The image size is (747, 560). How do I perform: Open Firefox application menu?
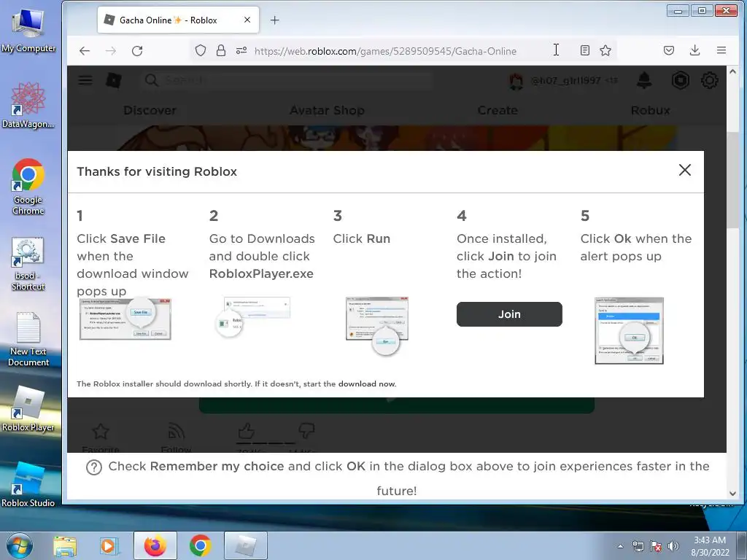coord(721,50)
